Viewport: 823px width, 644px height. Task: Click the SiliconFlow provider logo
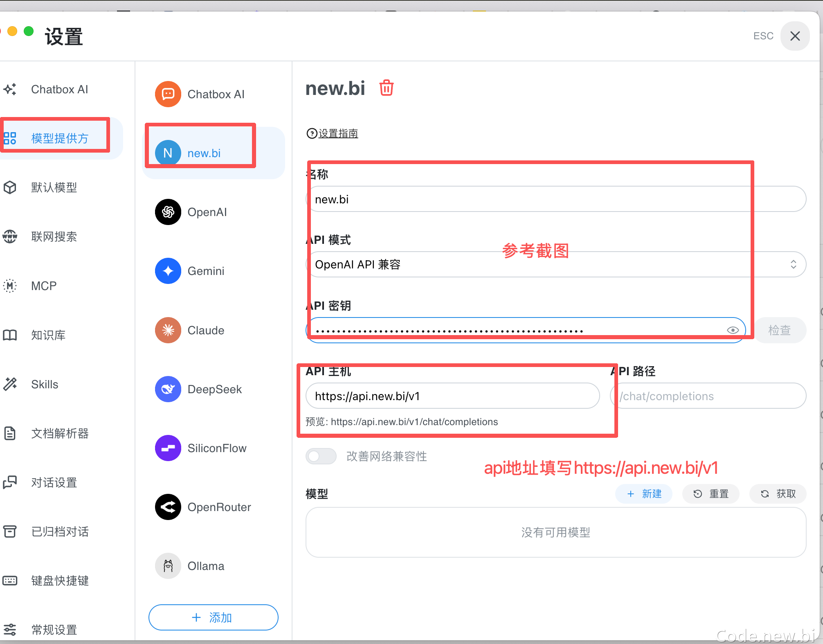(x=168, y=448)
